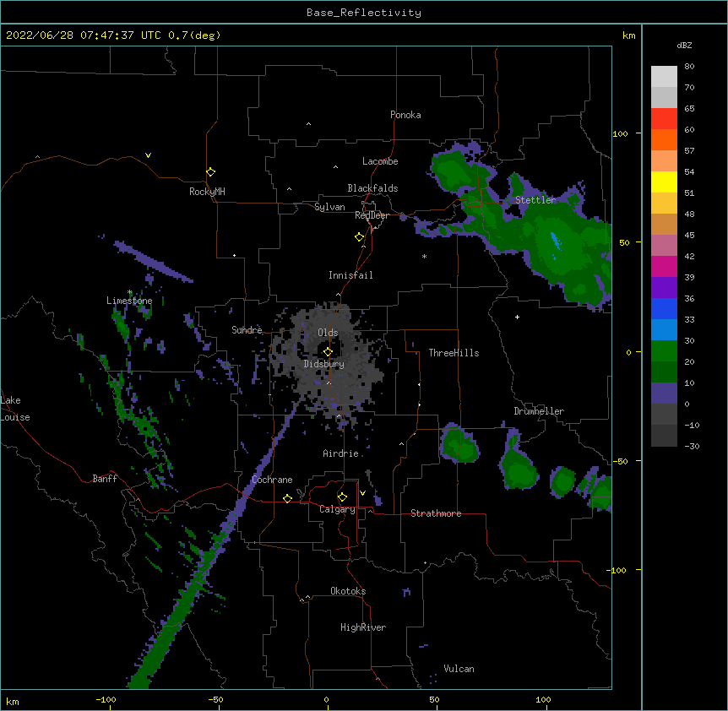Click the Base_Reflectivity title
Viewport: 728px width, 711px height.
pos(364,13)
